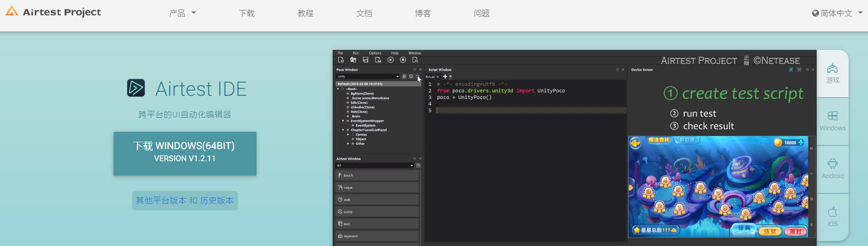Click the empty line 5 in script editor
Image resolution: width=868 pixels, height=246 pixels.
pyautogui.click(x=530, y=110)
